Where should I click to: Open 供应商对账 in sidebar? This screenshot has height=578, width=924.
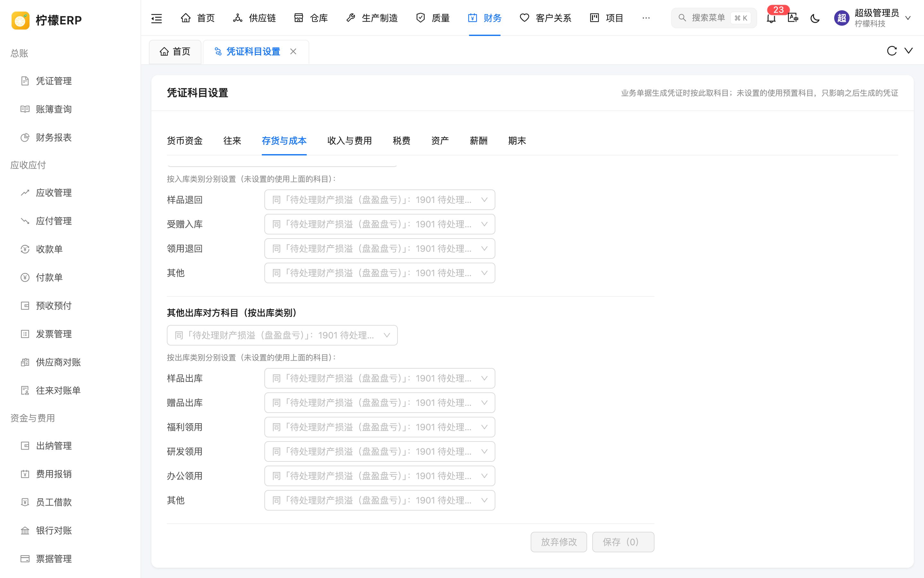(x=58, y=363)
